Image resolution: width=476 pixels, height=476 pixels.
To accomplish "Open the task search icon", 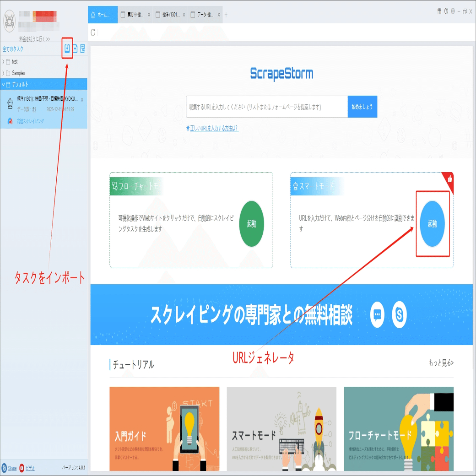I will coord(82,48).
